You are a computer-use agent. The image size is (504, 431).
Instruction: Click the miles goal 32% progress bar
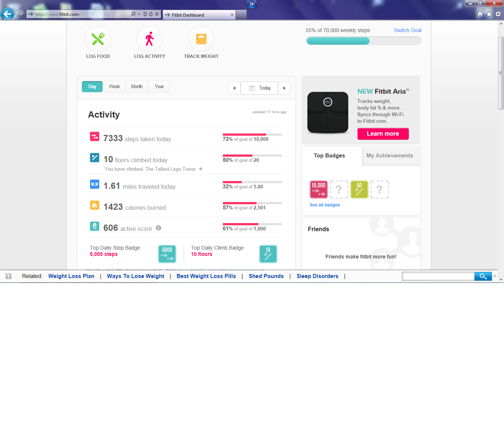pos(252,182)
